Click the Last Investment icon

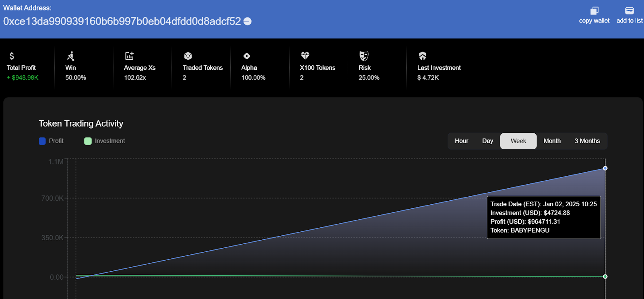[x=423, y=56]
